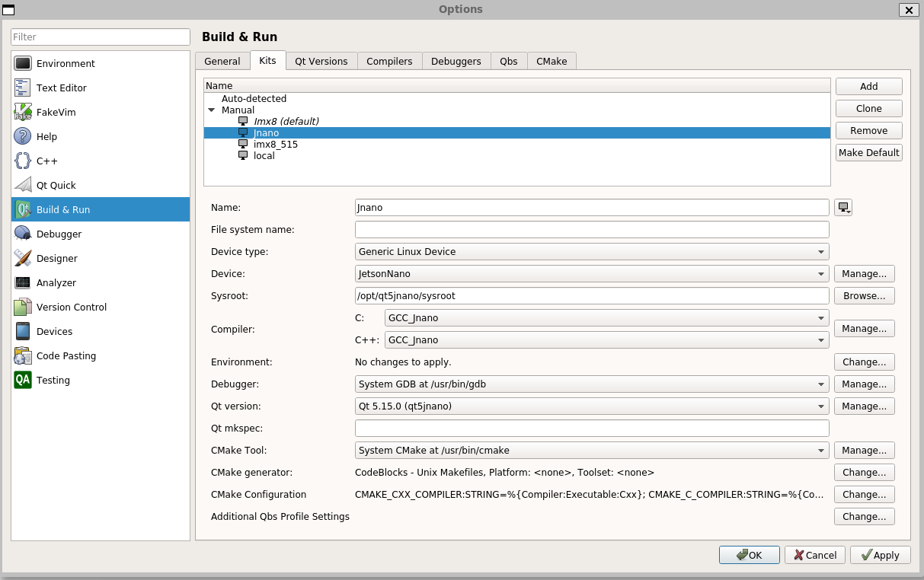
Task: Click the File system name field
Action: click(592, 230)
